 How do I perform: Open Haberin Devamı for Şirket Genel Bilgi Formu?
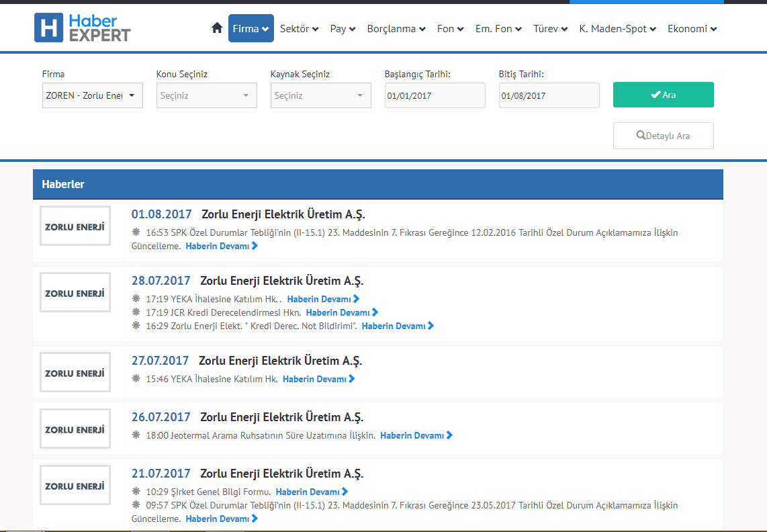coord(312,492)
